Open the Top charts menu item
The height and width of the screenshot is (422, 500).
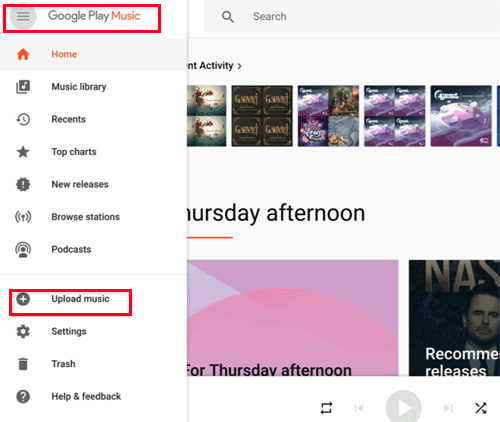click(x=74, y=152)
